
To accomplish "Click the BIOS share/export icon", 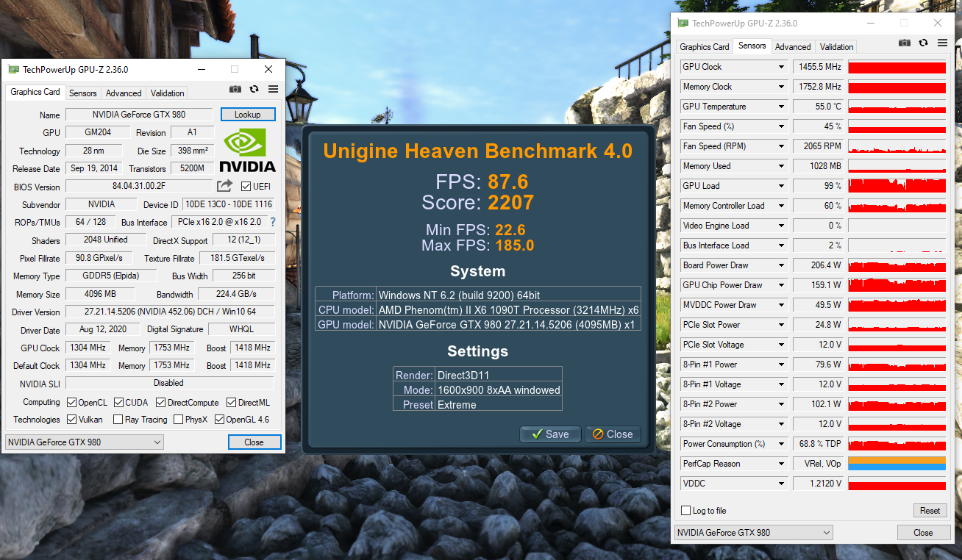I will coord(225,186).
